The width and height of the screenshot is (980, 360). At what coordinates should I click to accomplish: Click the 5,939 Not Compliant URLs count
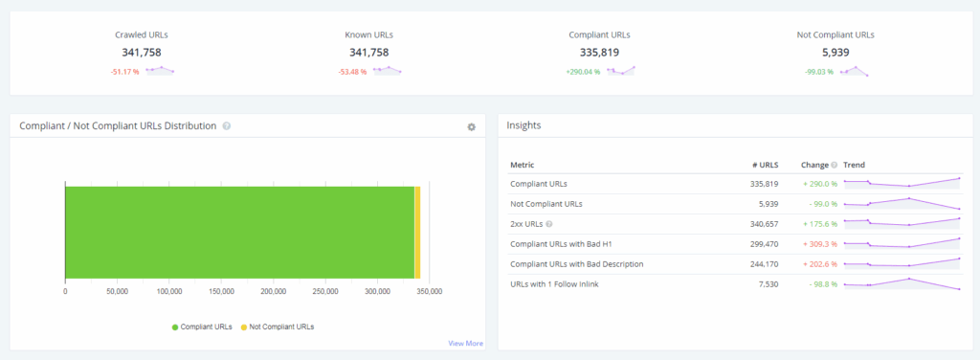[835, 53]
